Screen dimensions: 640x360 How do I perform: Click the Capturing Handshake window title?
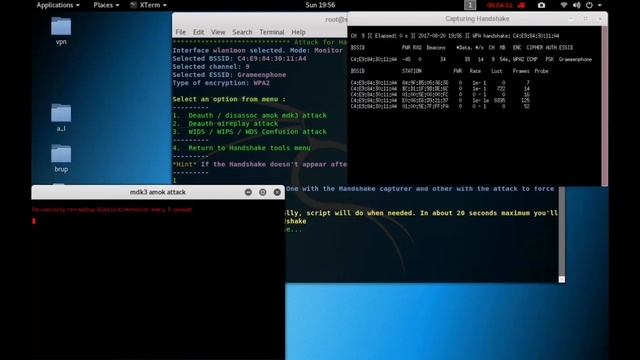tap(477, 19)
